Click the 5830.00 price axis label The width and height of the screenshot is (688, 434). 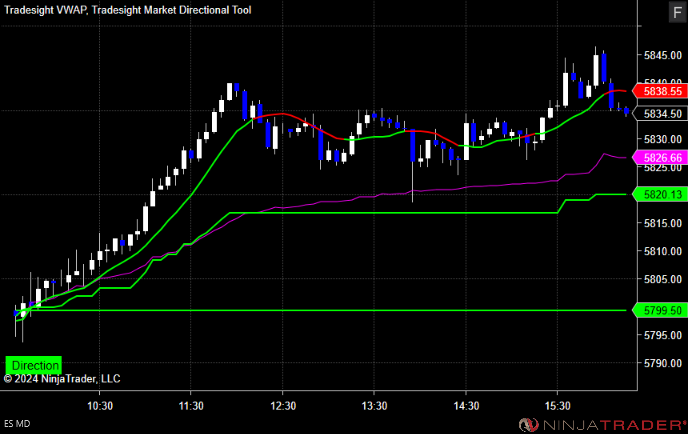(x=663, y=140)
